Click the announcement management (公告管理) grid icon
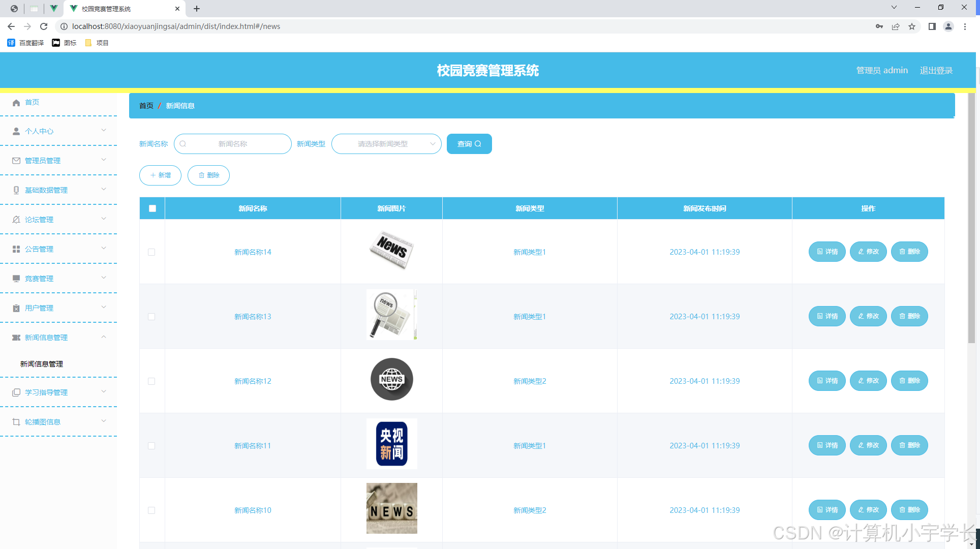The height and width of the screenshot is (549, 980). click(x=16, y=249)
